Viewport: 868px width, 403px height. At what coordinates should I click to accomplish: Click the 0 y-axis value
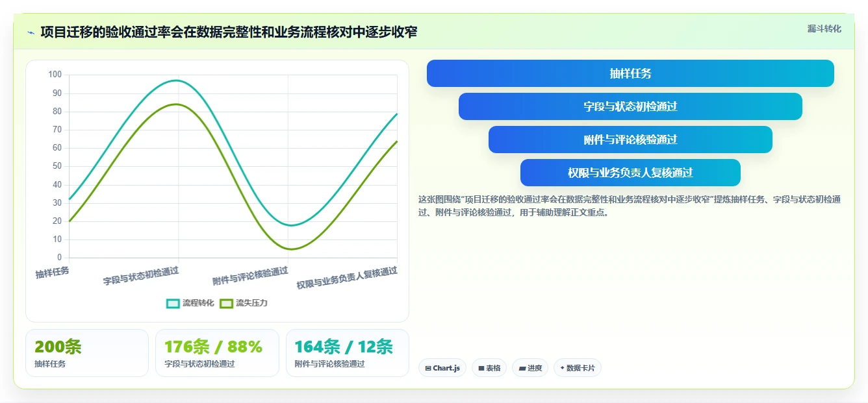pos(59,258)
